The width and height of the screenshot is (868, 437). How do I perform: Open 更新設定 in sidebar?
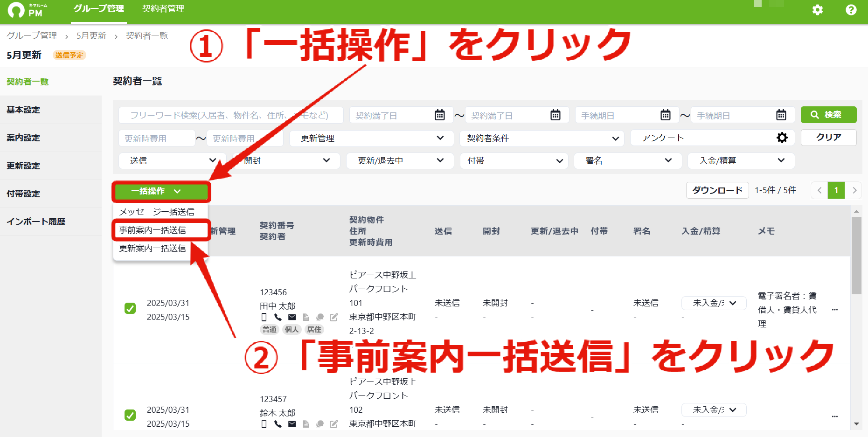click(51, 166)
